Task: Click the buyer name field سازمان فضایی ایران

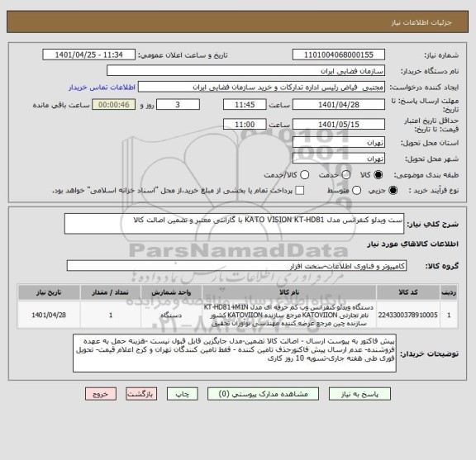Action: (246, 71)
